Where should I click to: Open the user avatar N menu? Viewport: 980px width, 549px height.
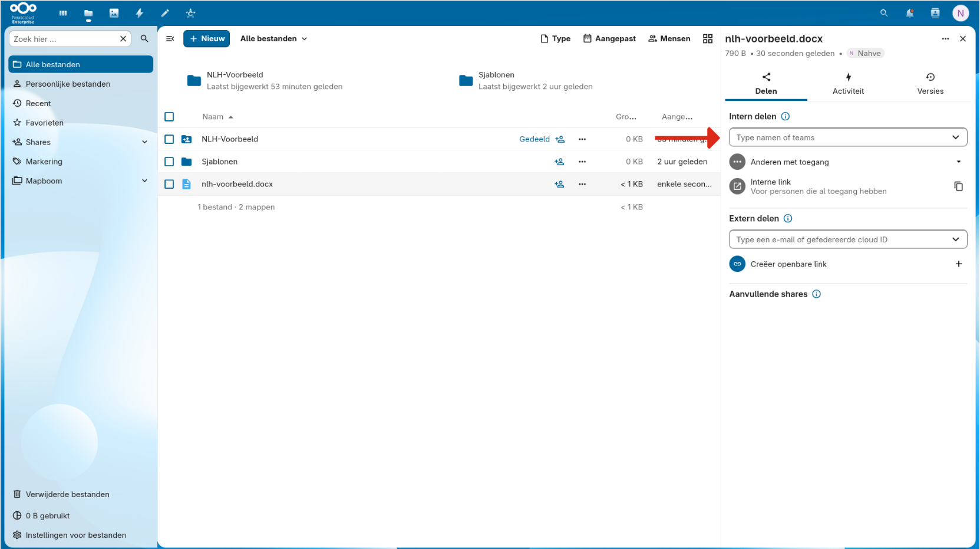click(961, 13)
